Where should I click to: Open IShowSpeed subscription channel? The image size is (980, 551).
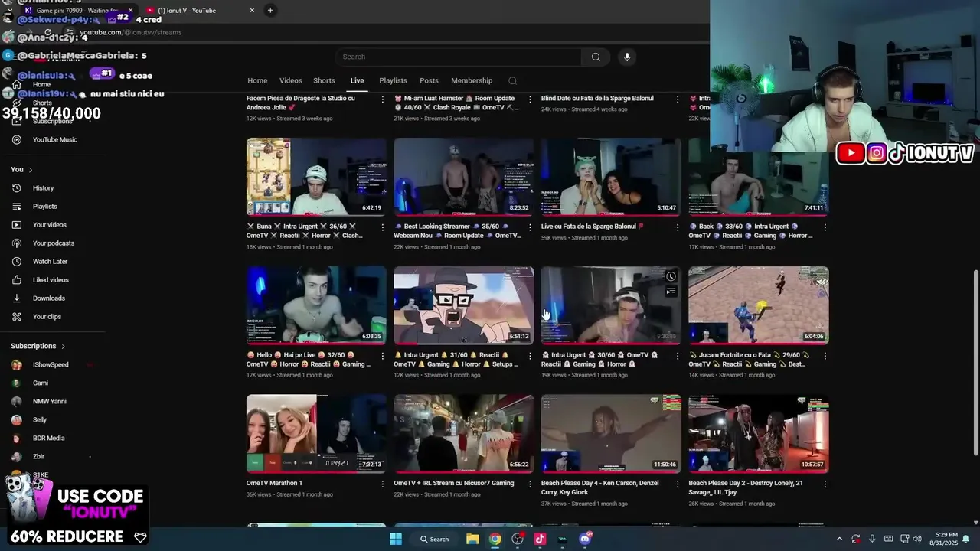(x=51, y=364)
